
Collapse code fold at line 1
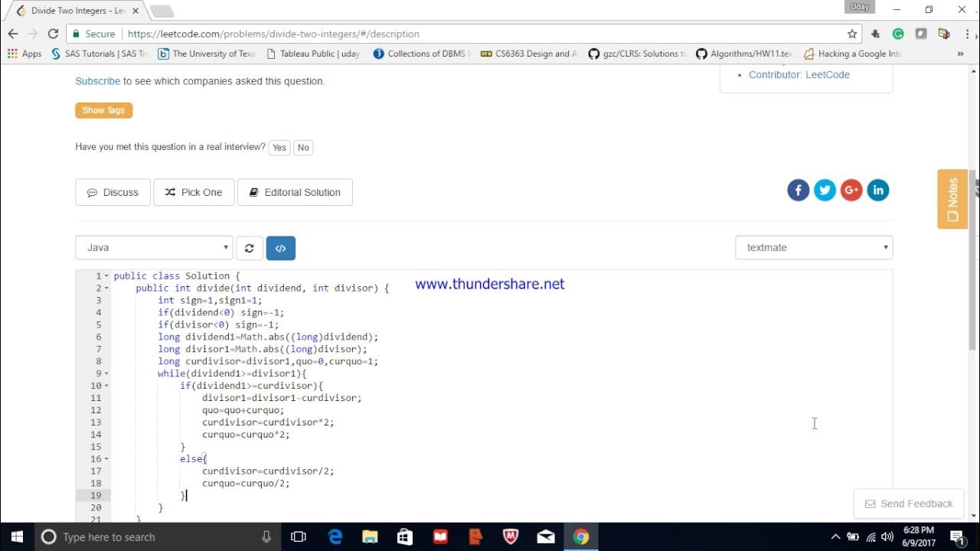[106, 275]
